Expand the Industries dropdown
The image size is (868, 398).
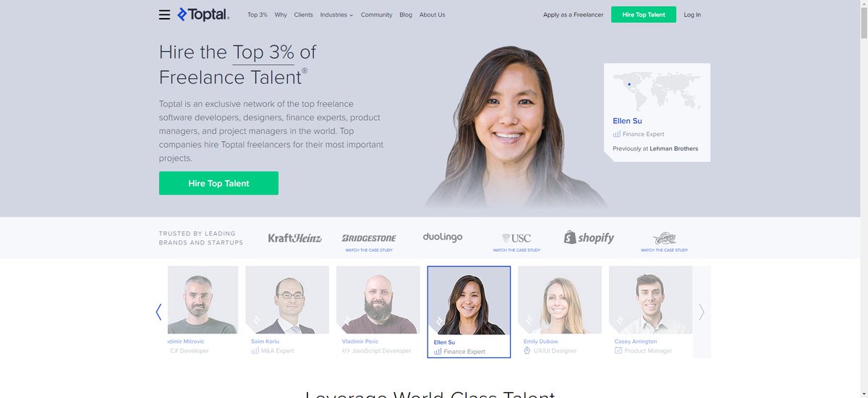pos(336,14)
